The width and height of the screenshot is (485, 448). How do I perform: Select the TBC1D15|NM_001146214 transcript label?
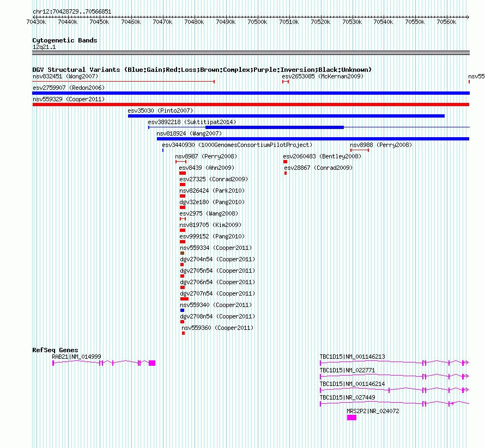click(352, 384)
